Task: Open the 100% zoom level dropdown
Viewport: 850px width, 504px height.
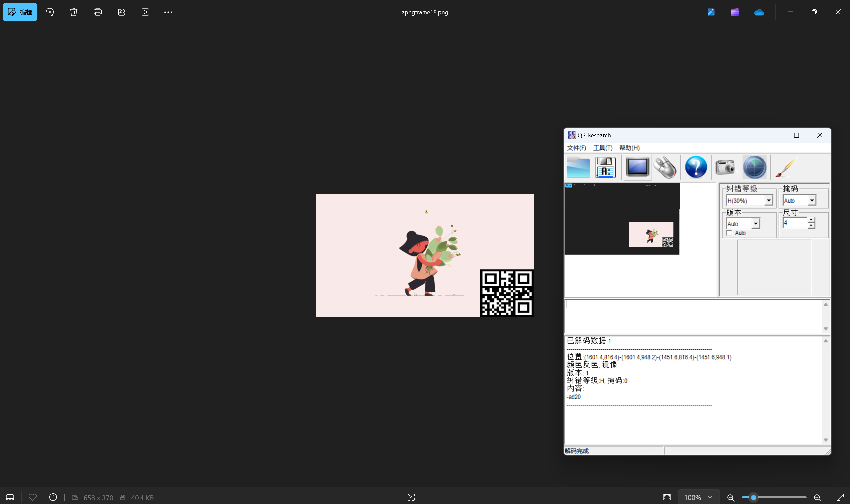Action: coord(699,498)
